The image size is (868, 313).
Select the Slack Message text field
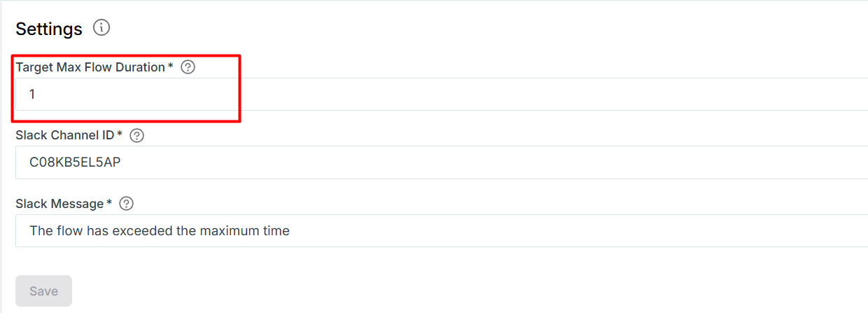point(442,230)
